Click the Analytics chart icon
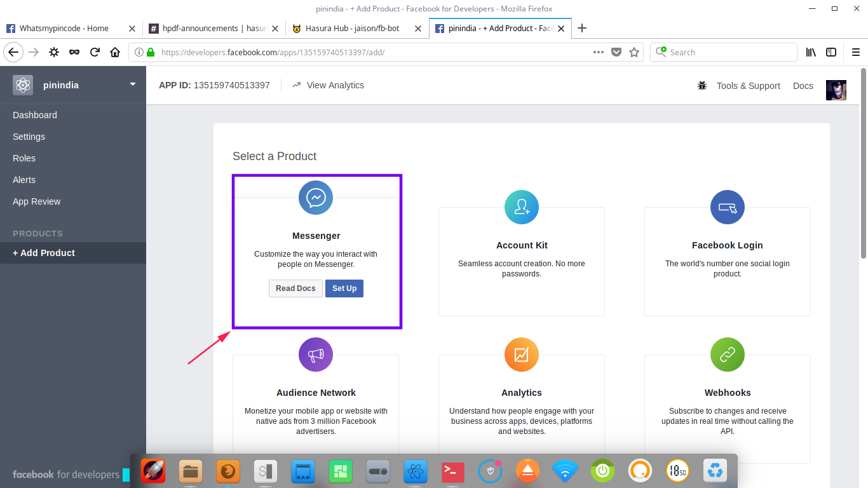Screen dimensions: 868x488 pos(522,355)
